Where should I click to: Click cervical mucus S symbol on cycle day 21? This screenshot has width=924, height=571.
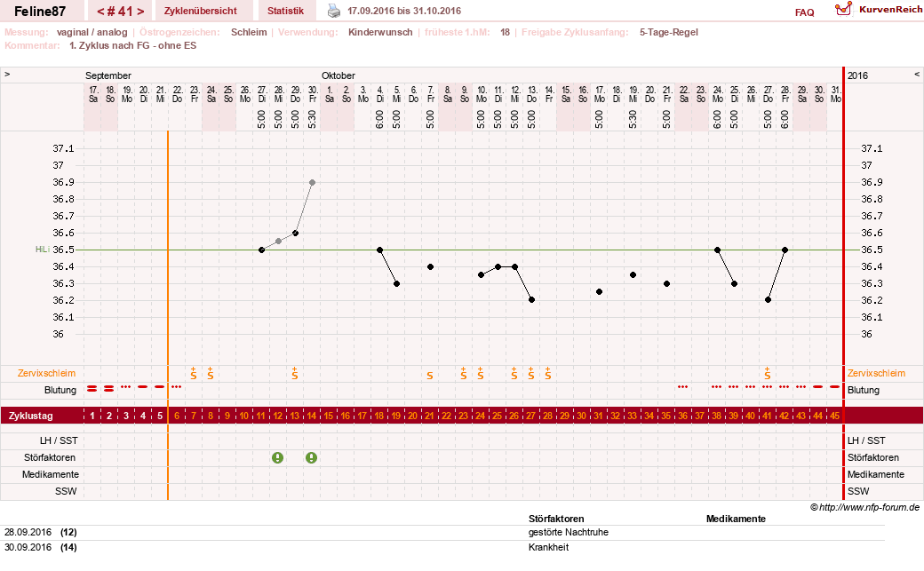pyautogui.click(x=430, y=376)
